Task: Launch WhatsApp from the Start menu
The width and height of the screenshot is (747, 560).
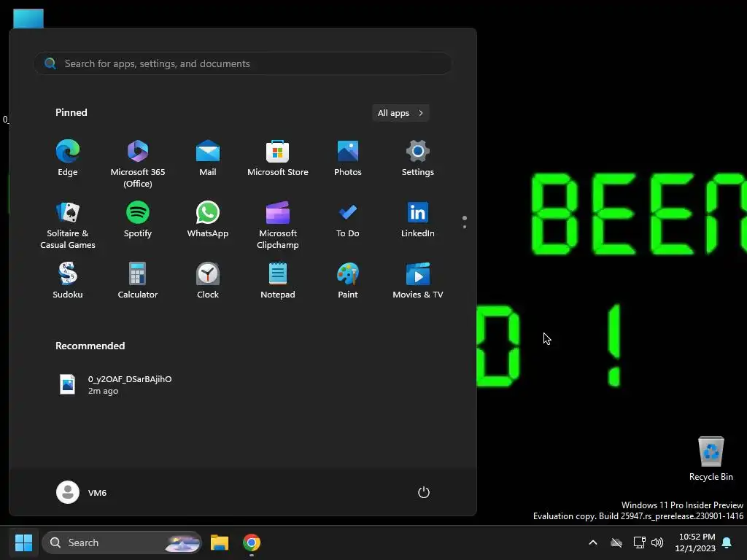Action: pyautogui.click(x=208, y=219)
